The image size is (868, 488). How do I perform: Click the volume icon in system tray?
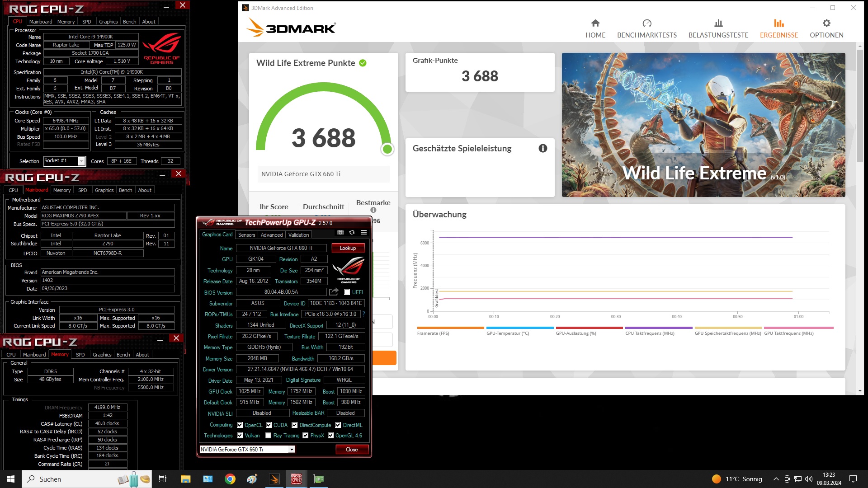coord(809,479)
